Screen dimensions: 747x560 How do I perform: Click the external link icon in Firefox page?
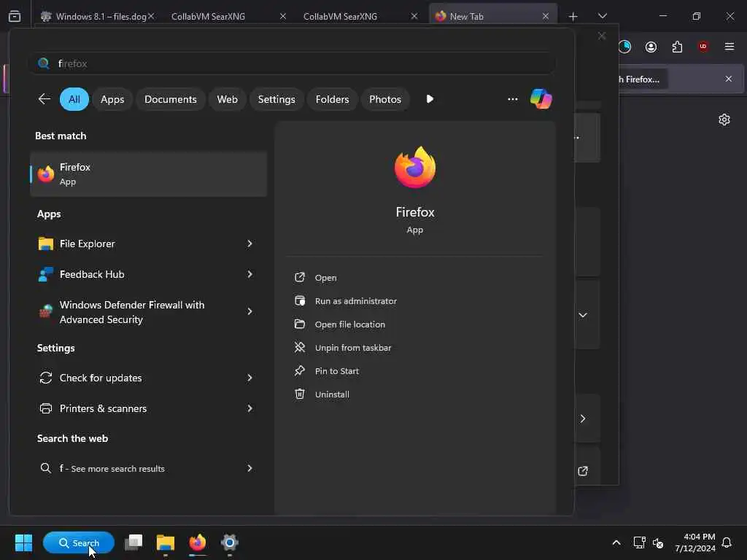[583, 471]
